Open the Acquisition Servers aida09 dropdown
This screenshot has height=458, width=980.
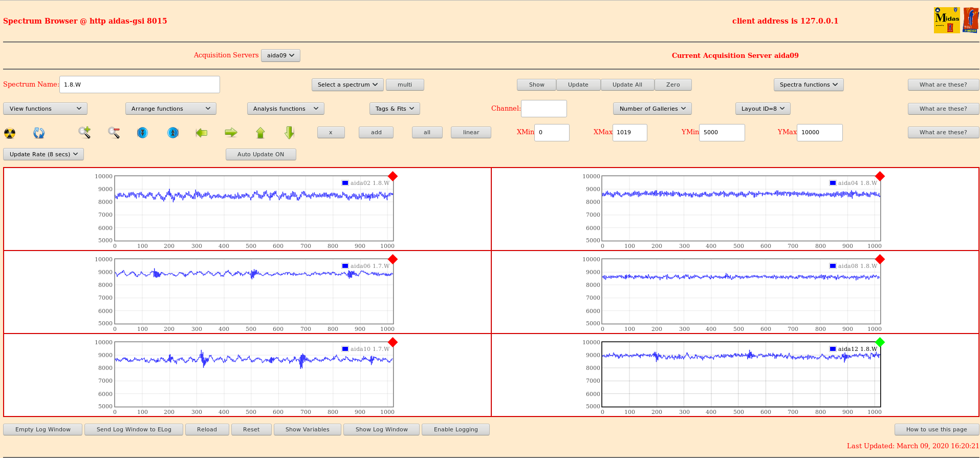280,55
